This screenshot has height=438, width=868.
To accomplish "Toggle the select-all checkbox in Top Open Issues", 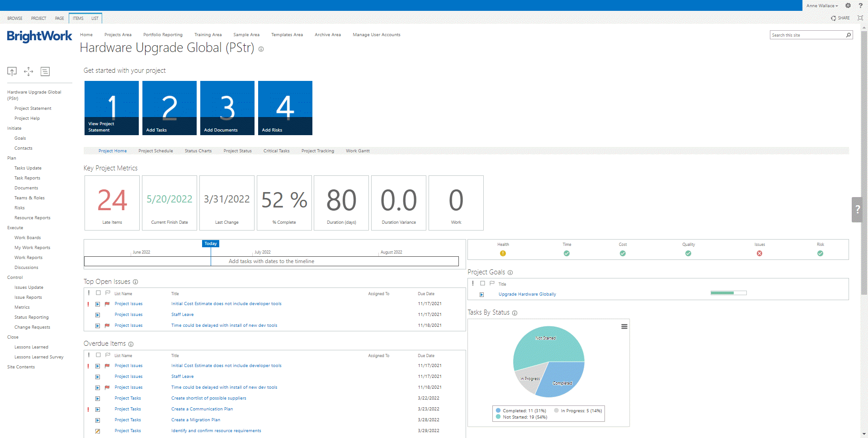I will [98, 293].
